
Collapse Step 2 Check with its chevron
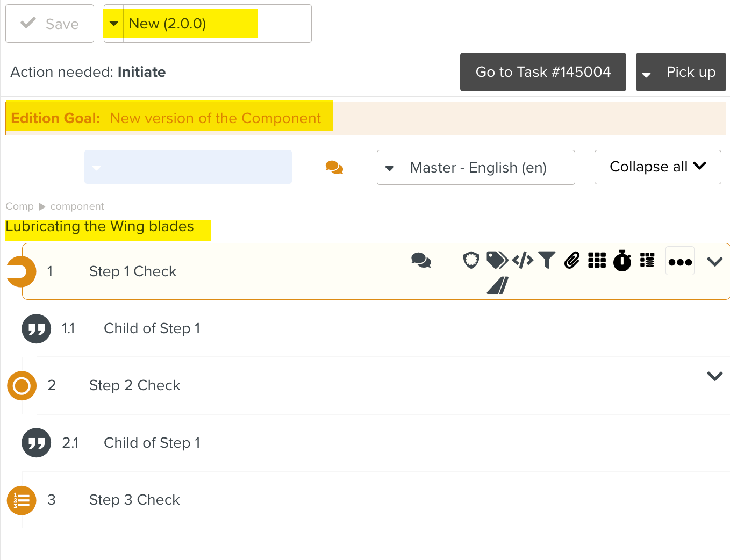pos(714,376)
